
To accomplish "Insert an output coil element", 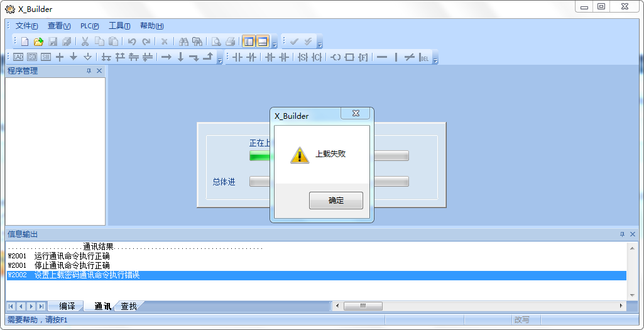I will click(x=336, y=57).
